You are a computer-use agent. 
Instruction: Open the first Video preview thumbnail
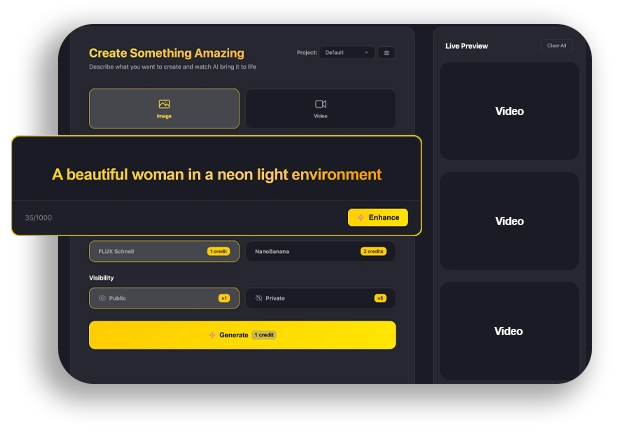(x=509, y=111)
